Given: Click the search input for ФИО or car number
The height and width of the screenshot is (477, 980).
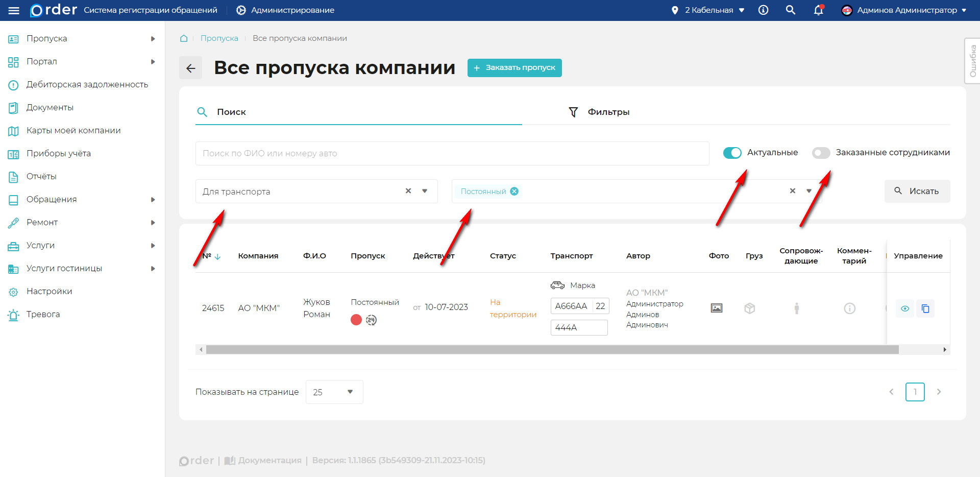Looking at the screenshot, I should tap(452, 153).
